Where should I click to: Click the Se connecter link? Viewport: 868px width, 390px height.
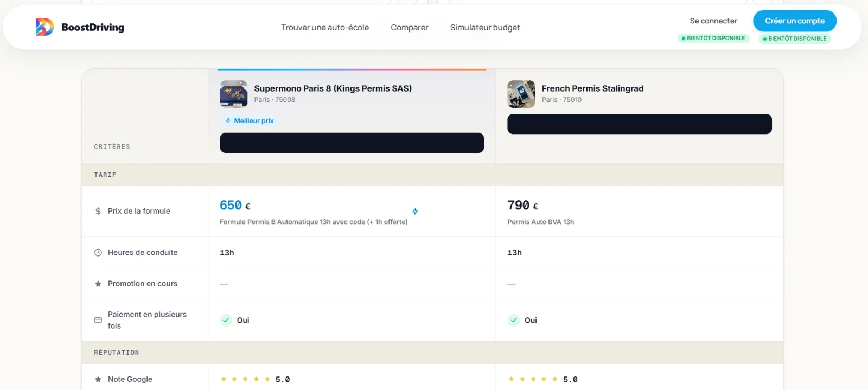point(713,21)
